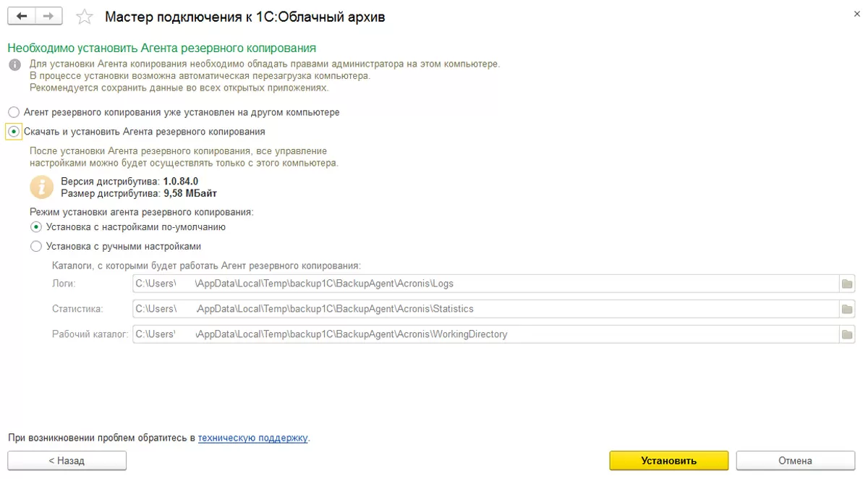
Task: Select 'Агент уже установлен на другом компьютере' option
Action: (x=174, y=112)
